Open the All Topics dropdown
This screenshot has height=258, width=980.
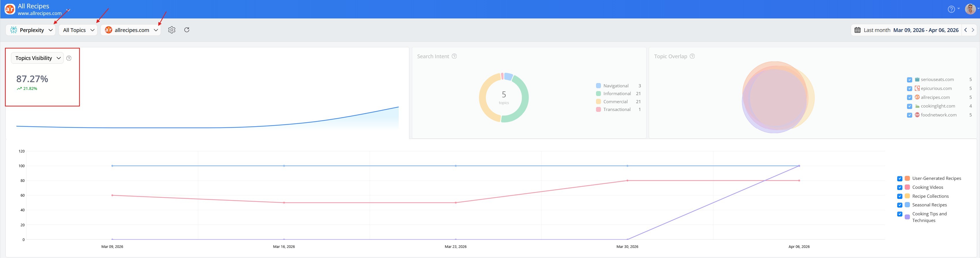coord(78,30)
